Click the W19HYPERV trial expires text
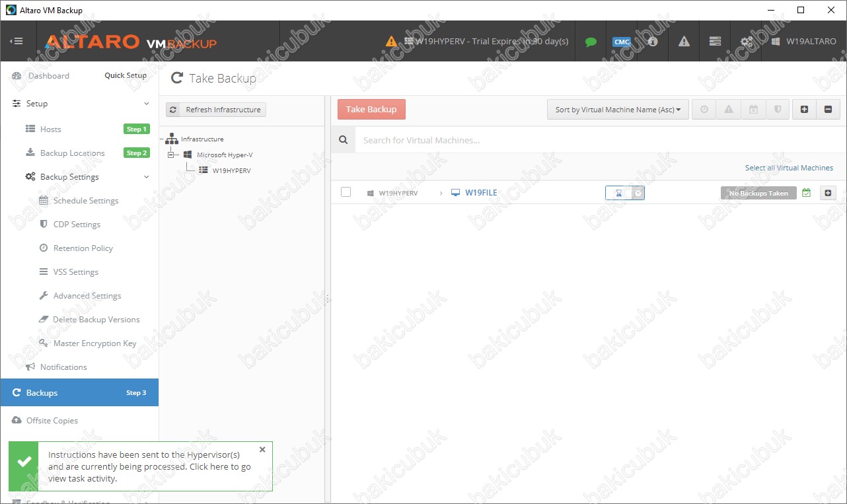 (492, 41)
